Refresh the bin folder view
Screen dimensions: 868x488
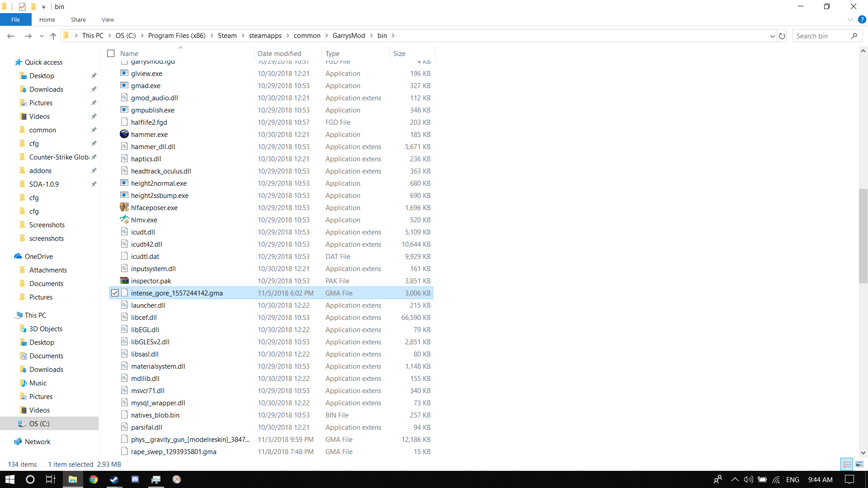[x=782, y=36]
